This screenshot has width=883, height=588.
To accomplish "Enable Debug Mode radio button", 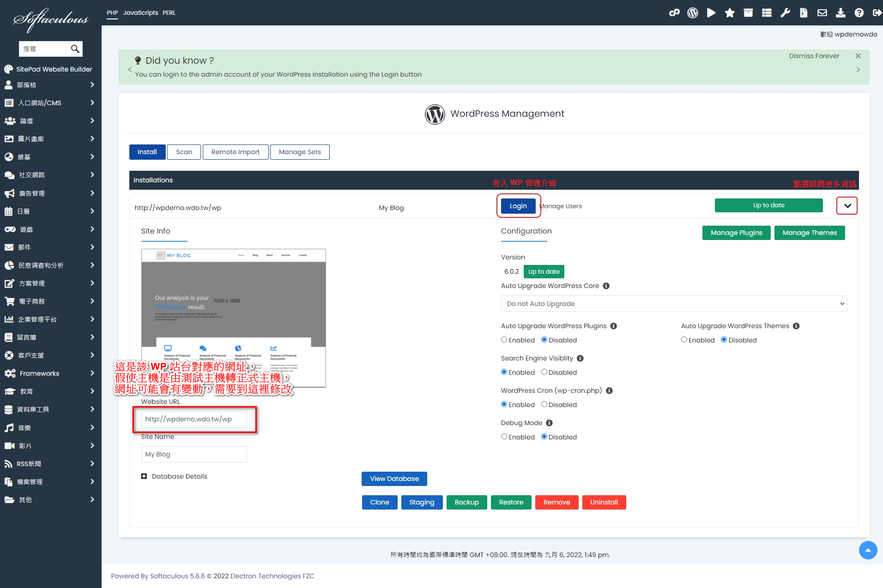I will tap(504, 437).
